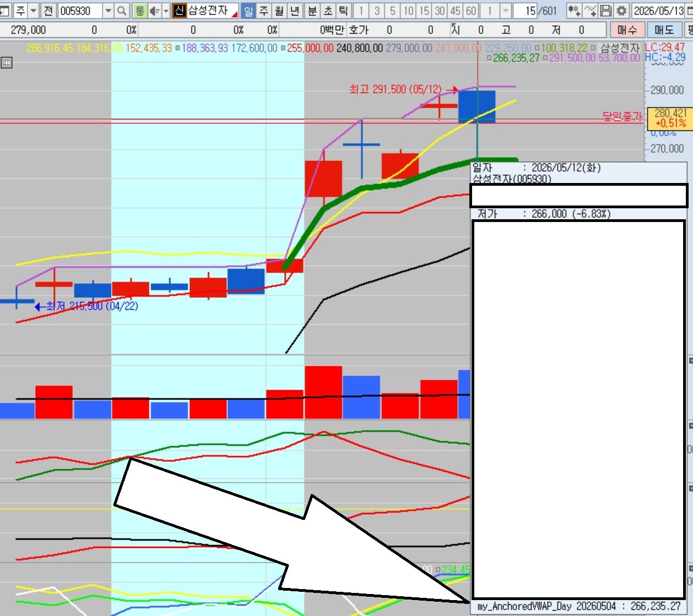Click the add candlestick chart icon
The width and height of the screenshot is (693, 616).
coord(574,10)
